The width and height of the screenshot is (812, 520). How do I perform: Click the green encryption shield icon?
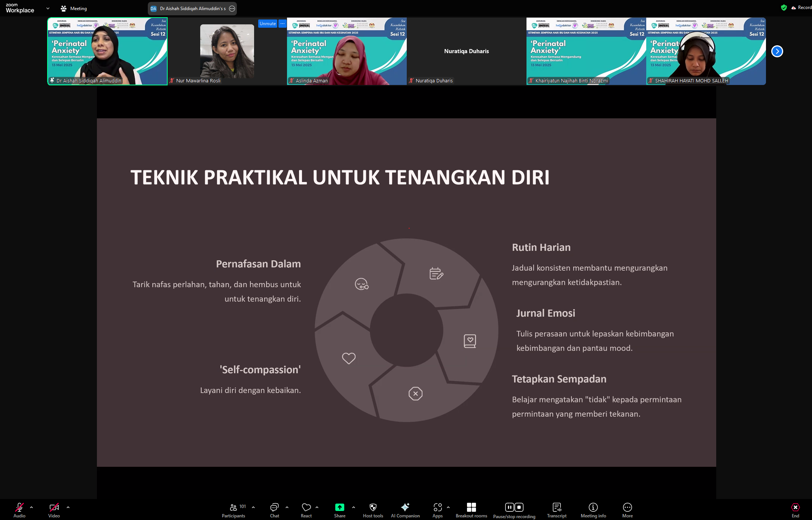(784, 7)
